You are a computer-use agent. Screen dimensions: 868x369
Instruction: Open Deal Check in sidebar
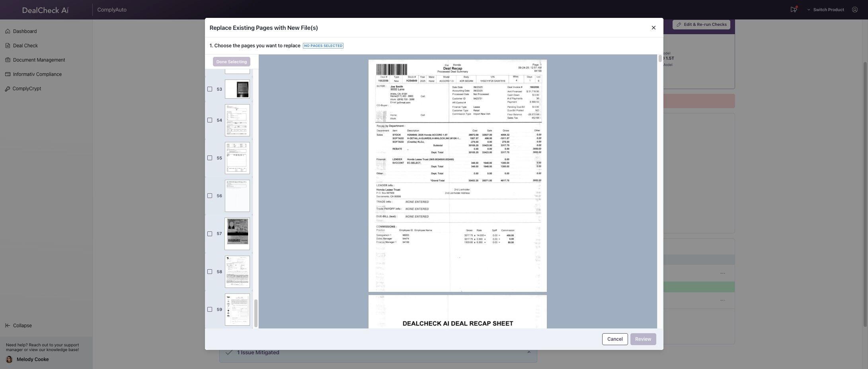25,45
